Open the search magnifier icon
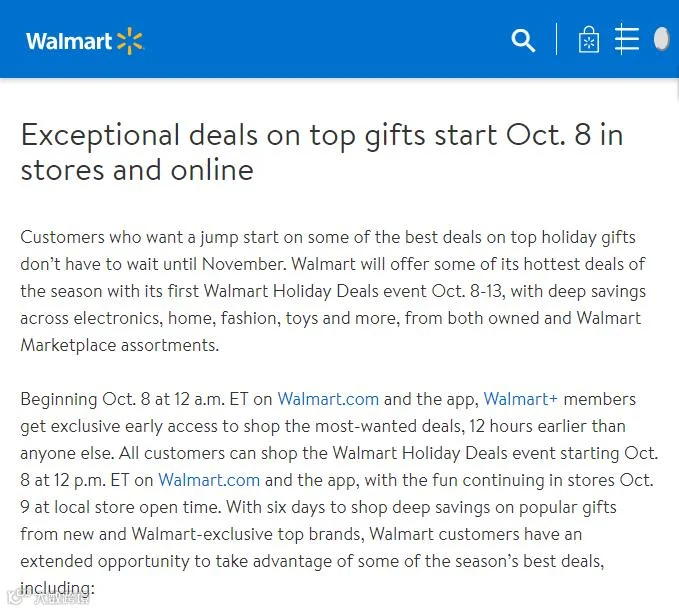Image resolution: width=679 pixels, height=611 pixels. 523,41
